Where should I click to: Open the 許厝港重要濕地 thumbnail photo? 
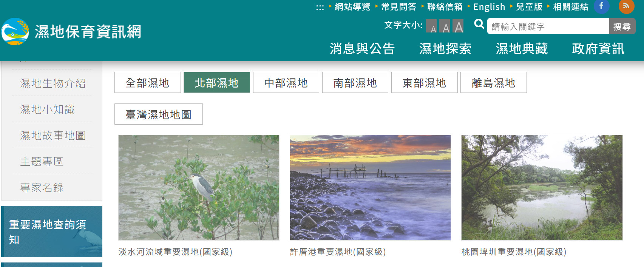[370, 188]
